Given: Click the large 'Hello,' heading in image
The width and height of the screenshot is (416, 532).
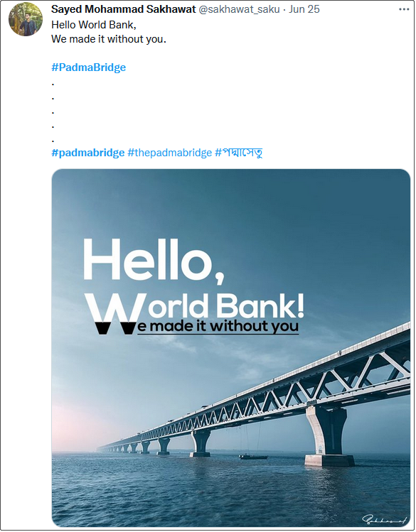Looking at the screenshot, I should tap(154, 260).
